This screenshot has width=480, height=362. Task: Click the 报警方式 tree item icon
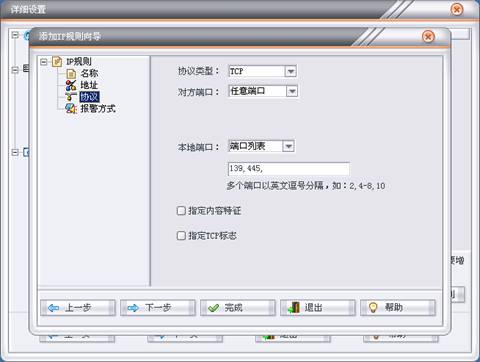[71, 108]
